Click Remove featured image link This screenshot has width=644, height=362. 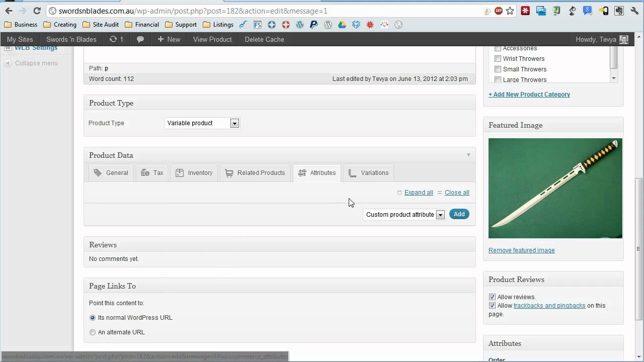click(522, 250)
